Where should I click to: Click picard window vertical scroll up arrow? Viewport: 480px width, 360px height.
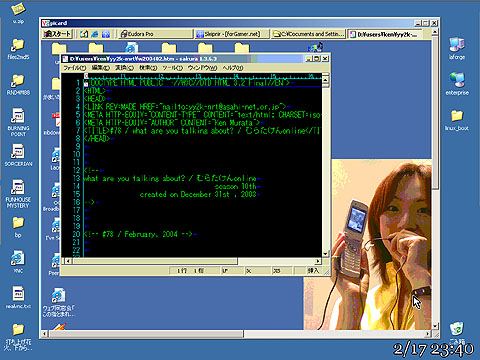(435, 32)
